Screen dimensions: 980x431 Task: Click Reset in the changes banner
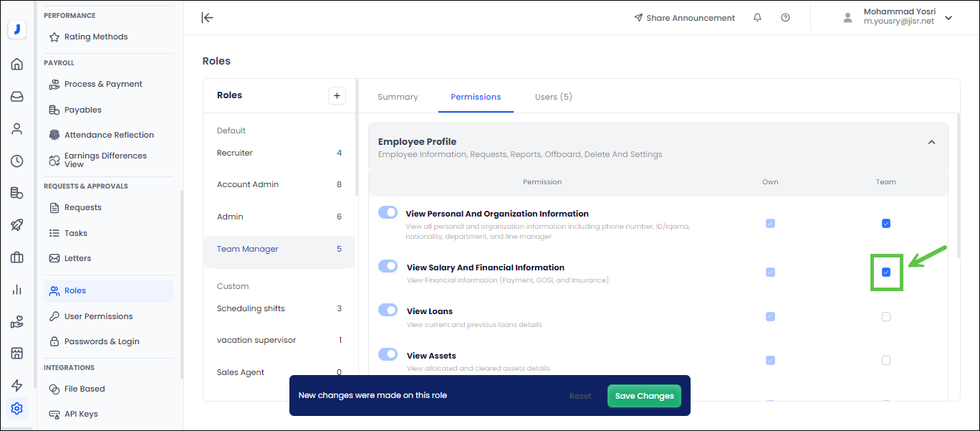tap(580, 395)
